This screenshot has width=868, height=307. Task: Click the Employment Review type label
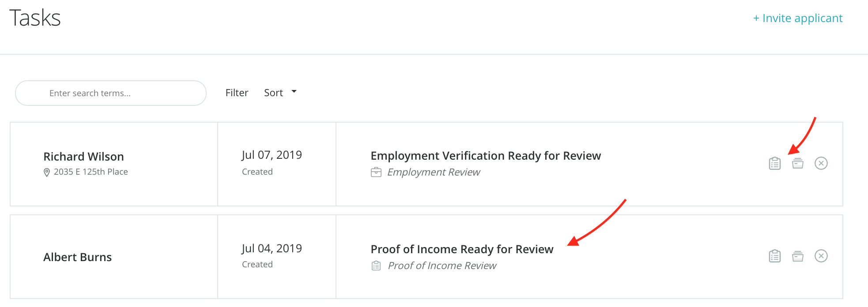click(434, 172)
